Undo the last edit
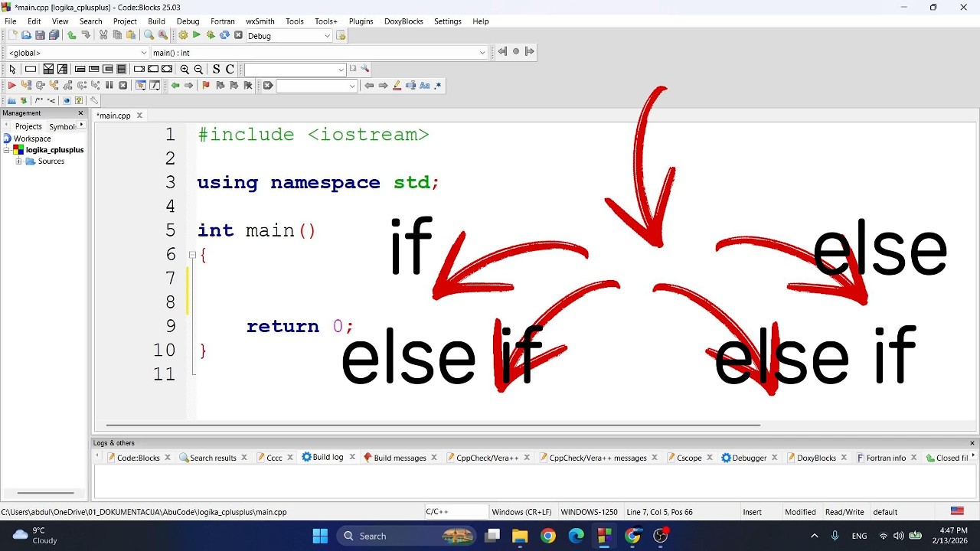Screen dimensions: 980x551 72,35
